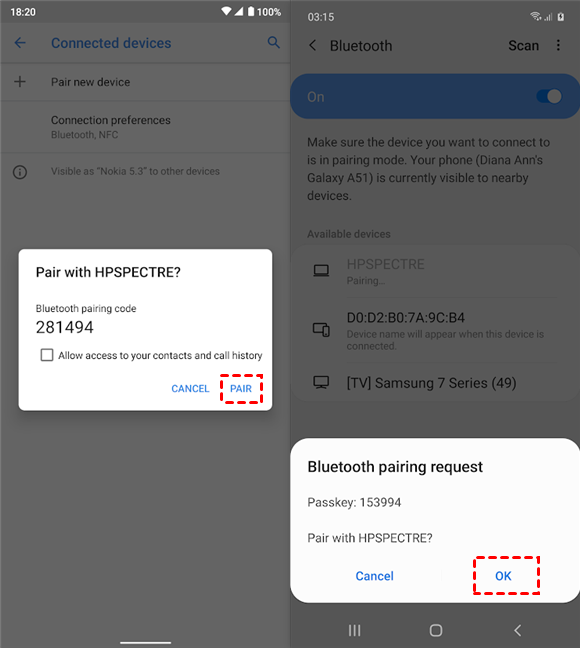Tap the Samsung back navigation arrow

click(x=517, y=630)
